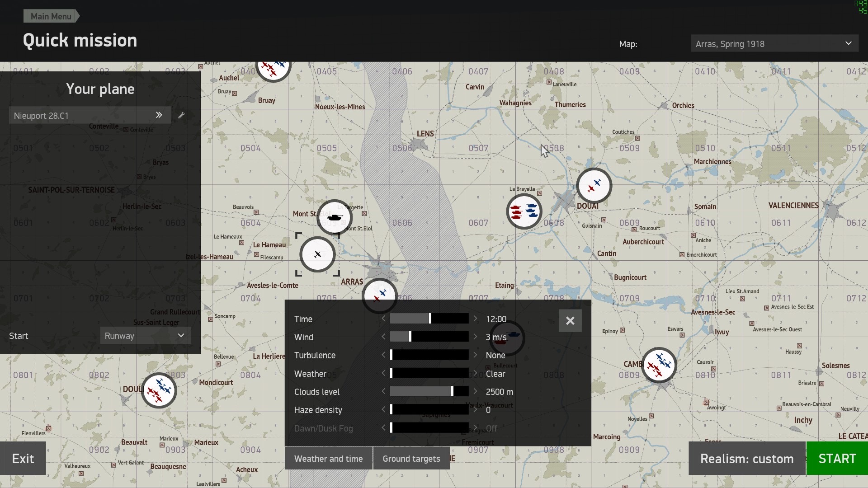This screenshot has width=868, height=488.
Task: Select the tank mission icon near Mont St. Eloi
Action: click(x=335, y=217)
